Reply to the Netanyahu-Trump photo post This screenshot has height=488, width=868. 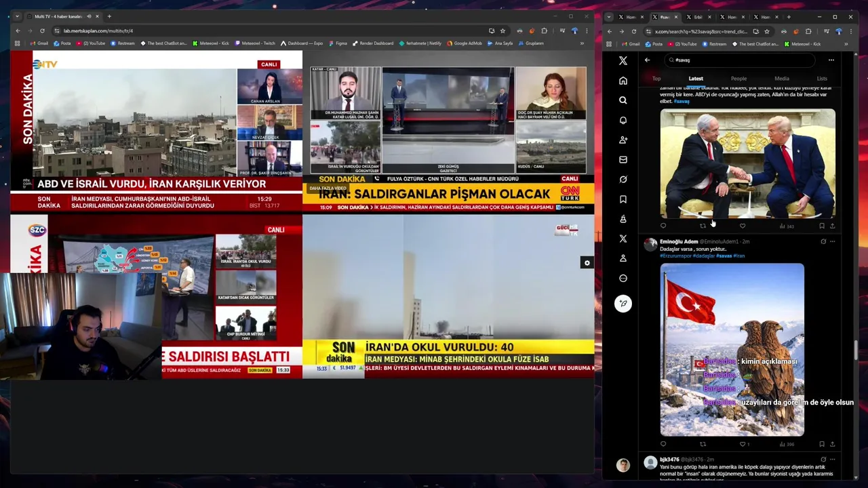pyautogui.click(x=663, y=226)
